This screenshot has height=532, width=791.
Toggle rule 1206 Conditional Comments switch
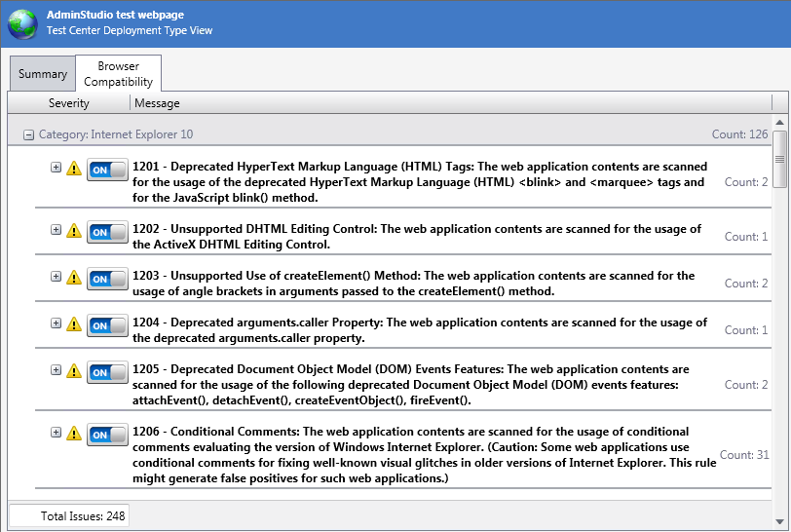click(107, 436)
